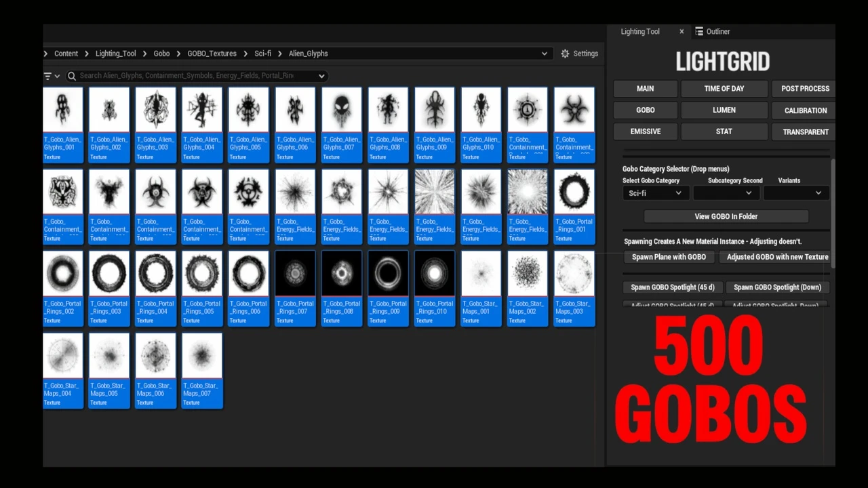Viewport: 868px width, 488px height.
Task: Click the Settings gear icon
Action: pos(565,54)
